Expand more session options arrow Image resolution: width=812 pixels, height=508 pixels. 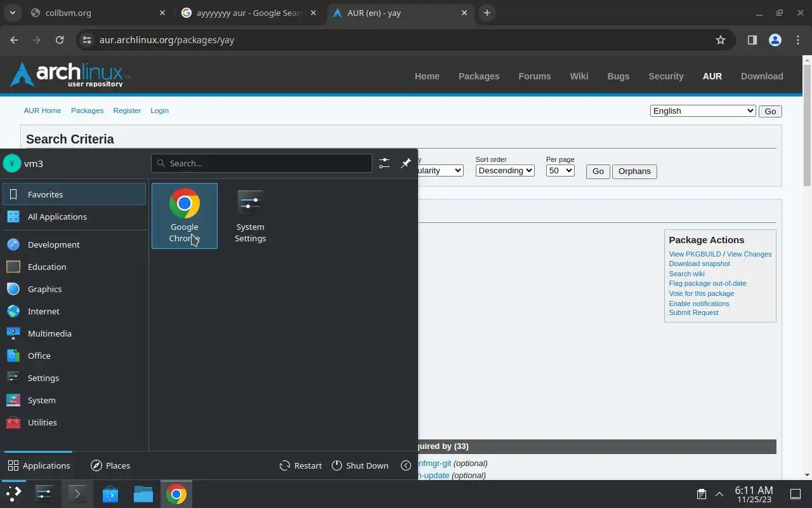click(x=406, y=465)
